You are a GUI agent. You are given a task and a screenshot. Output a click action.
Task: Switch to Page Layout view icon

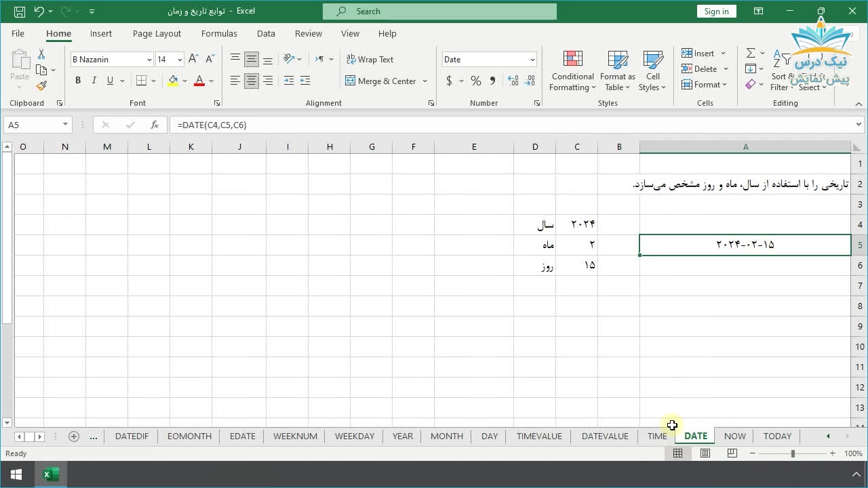pyautogui.click(x=705, y=453)
